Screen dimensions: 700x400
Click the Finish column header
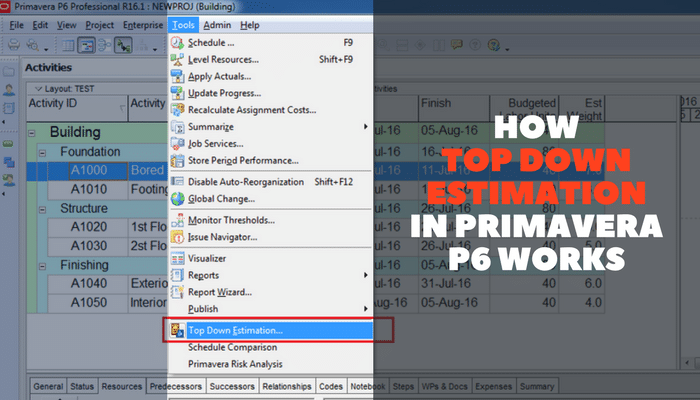pos(454,108)
